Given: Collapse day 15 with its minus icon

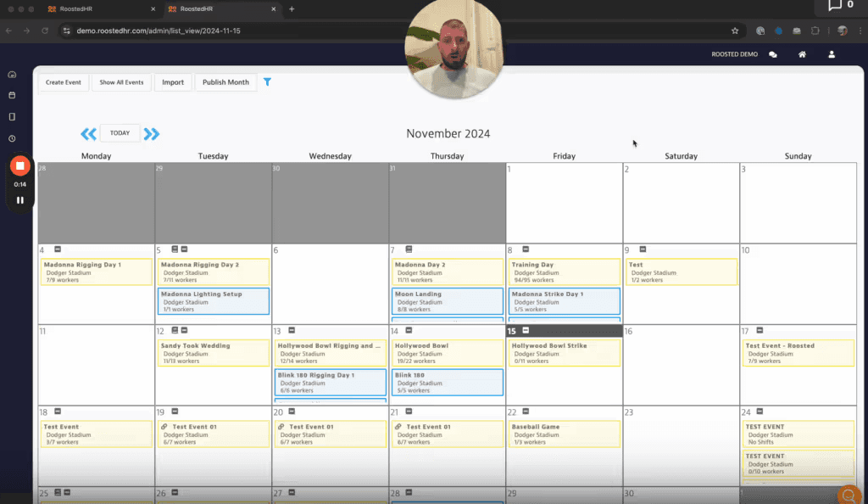Looking at the screenshot, I should click(526, 330).
